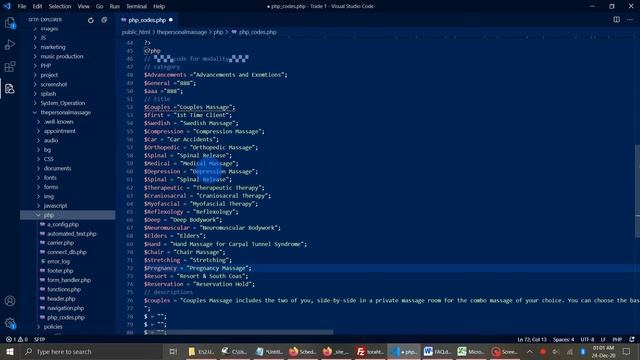
Task: Open the Accounts icon in activity bar
Action: (x=10, y=301)
